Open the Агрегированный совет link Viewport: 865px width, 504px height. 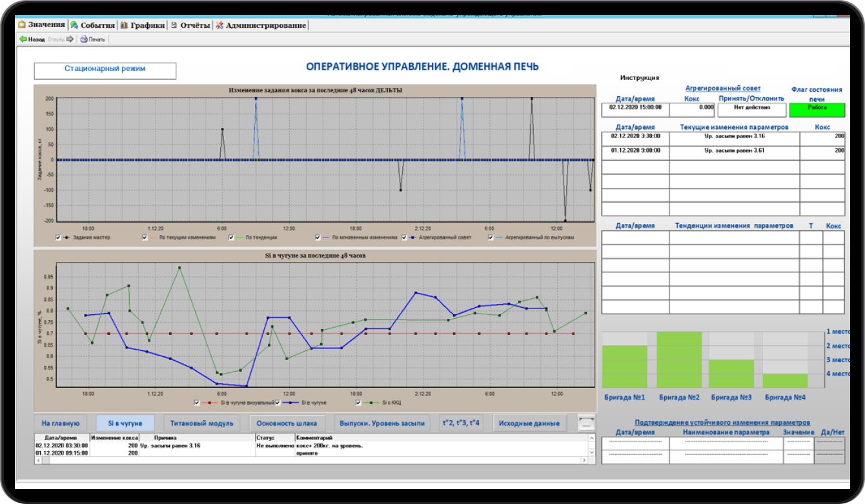tap(722, 88)
